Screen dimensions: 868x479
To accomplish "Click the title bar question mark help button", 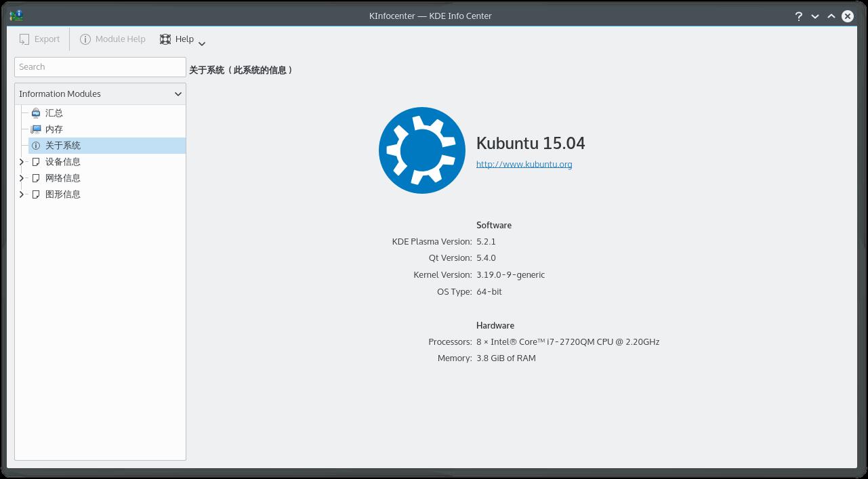I will [x=799, y=16].
